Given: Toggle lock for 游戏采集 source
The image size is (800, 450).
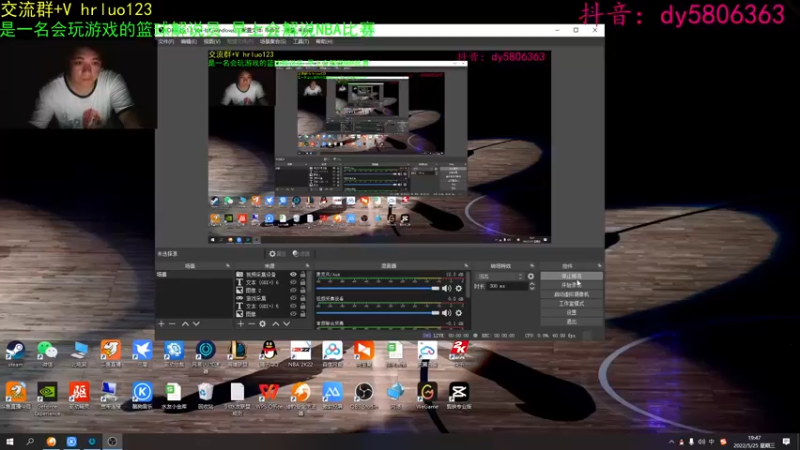Looking at the screenshot, I should tap(303, 298).
